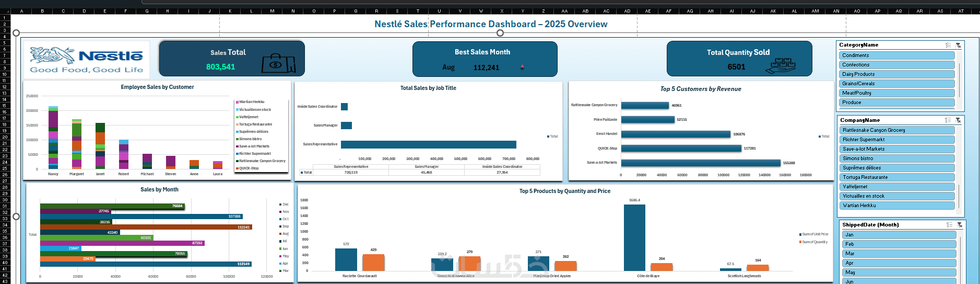Select row header 1
The width and height of the screenshot is (980, 284).
click(5, 18)
